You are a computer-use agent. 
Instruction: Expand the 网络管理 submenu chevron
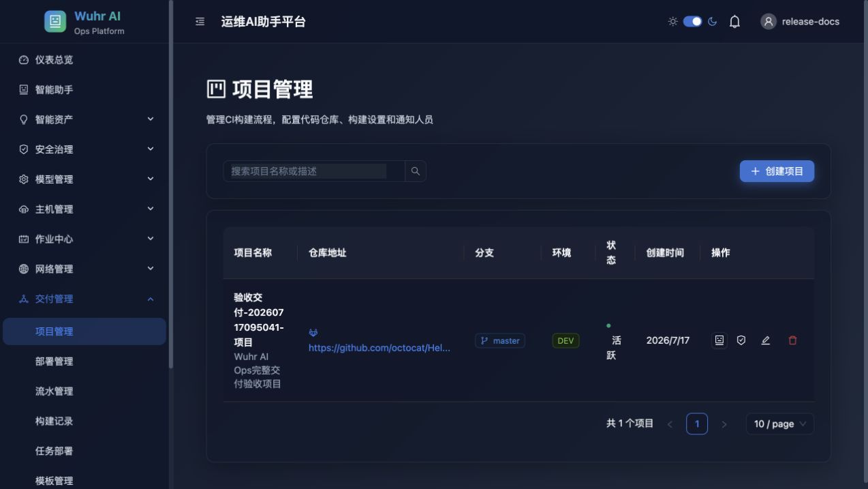click(151, 269)
